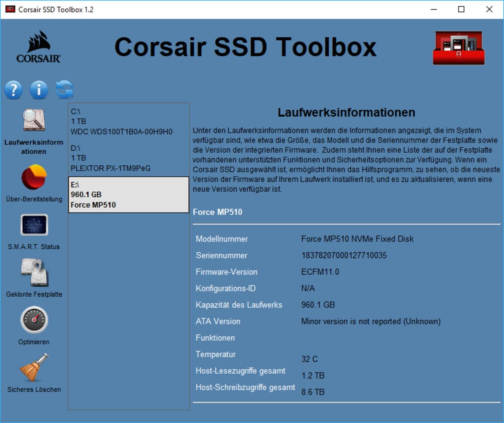
Task: Close the Corsair SSD Toolbox window
Action: tap(489, 9)
